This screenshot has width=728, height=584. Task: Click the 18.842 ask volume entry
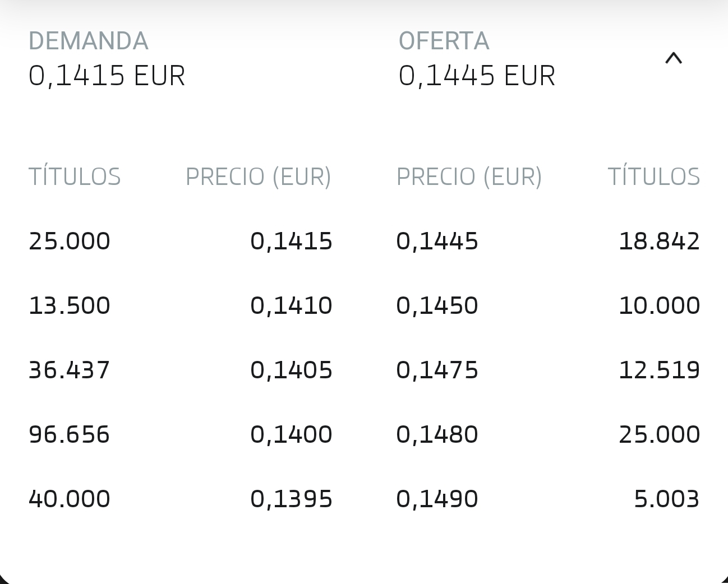coord(660,240)
